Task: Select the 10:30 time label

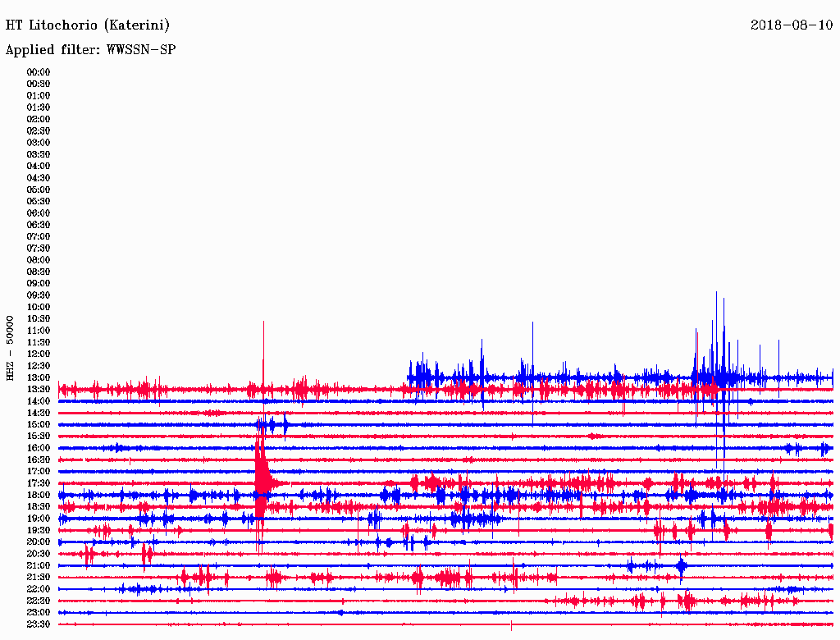Action: [x=39, y=319]
